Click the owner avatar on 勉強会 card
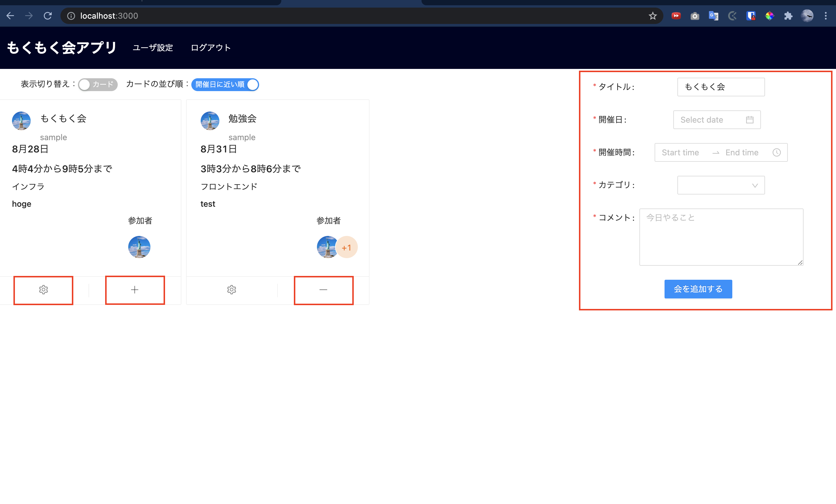 tap(210, 121)
